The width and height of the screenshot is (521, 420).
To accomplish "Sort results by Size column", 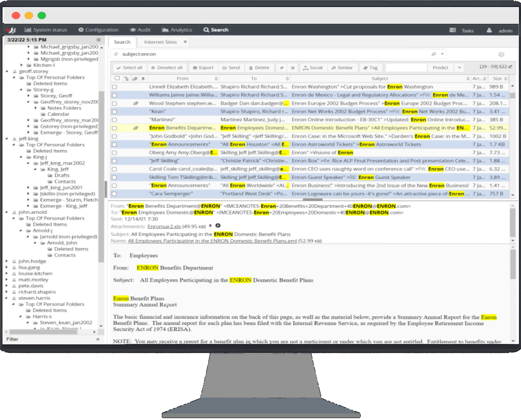I will click(x=498, y=79).
